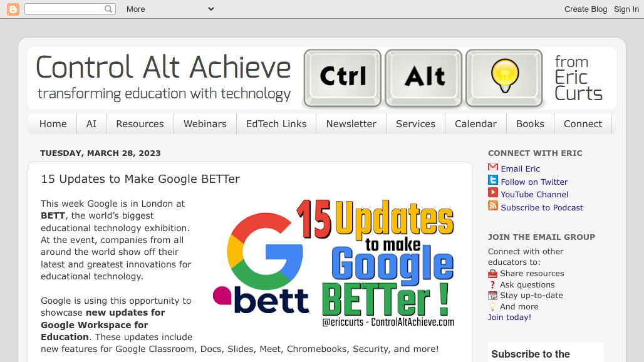Open post title 15 Updates to Make Google BETTer

click(140, 179)
